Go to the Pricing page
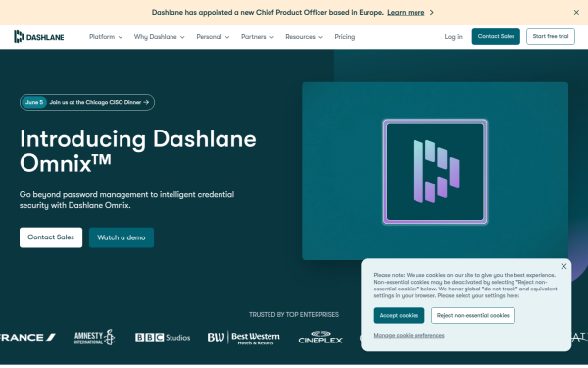This screenshot has height=368, width=588. coord(345,37)
